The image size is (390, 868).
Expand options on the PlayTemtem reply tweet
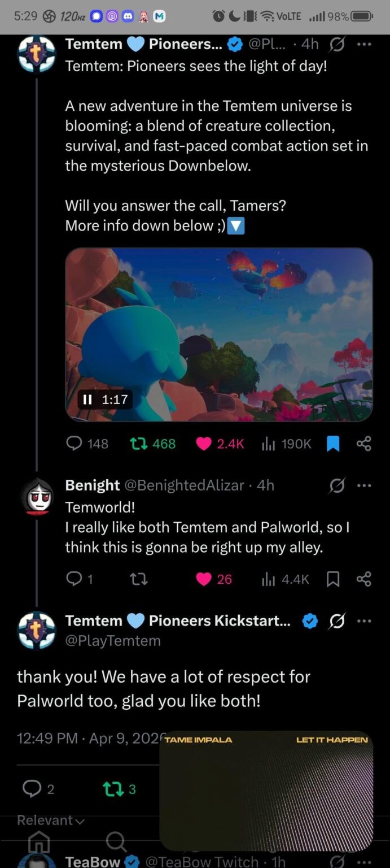364,620
